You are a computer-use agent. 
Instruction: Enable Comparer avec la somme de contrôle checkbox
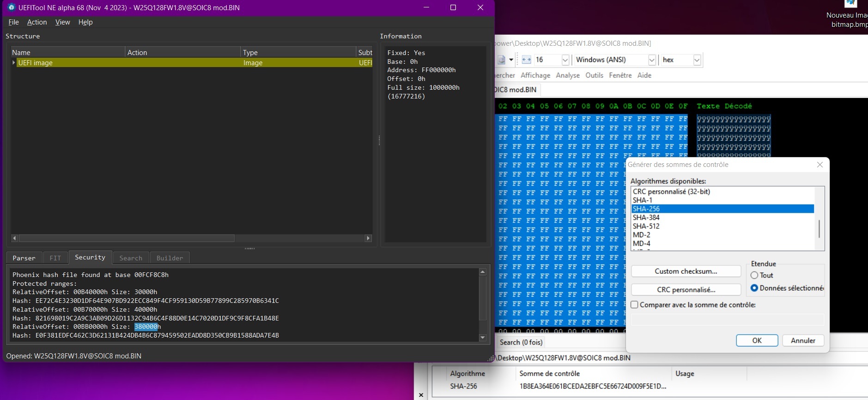pos(635,305)
